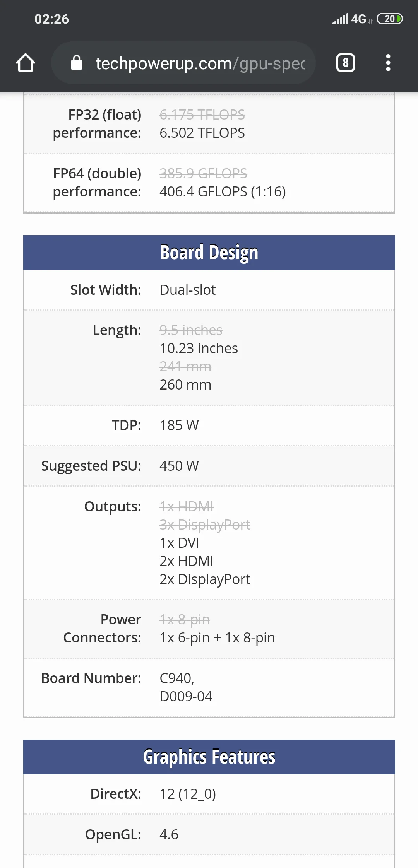Open the three-dot browser menu
The height and width of the screenshot is (868, 418).
pyautogui.click(x=388, y=63)
